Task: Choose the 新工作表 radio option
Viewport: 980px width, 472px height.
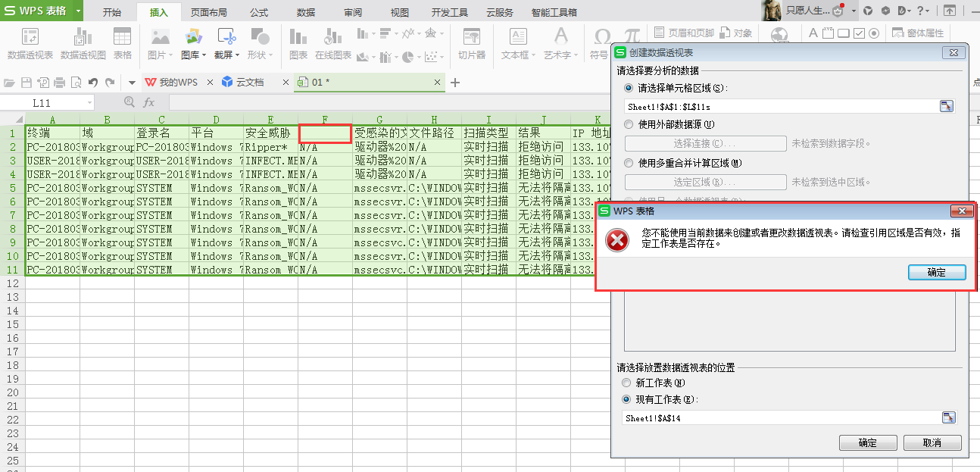Action: coord(626,383)
